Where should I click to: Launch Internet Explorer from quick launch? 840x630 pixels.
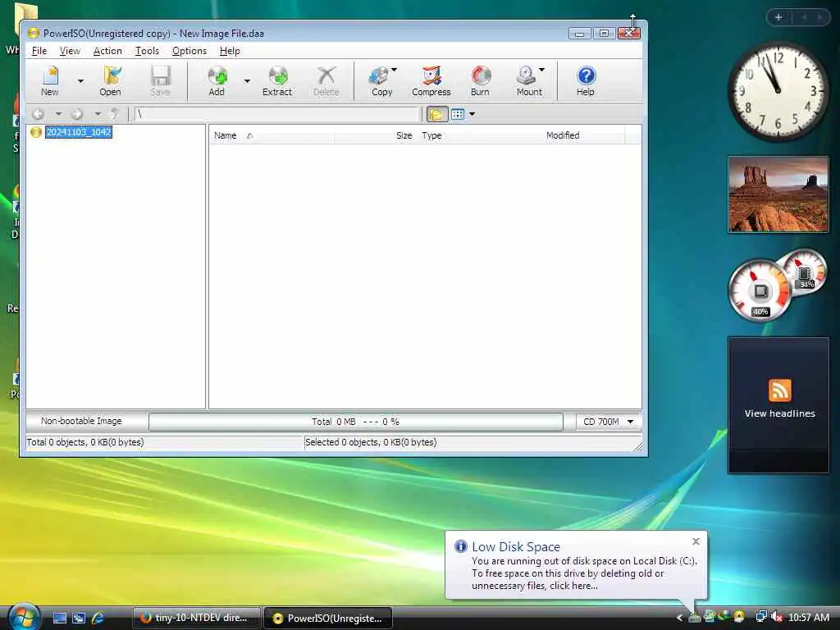pyautogui.click(x=98, y=618)
